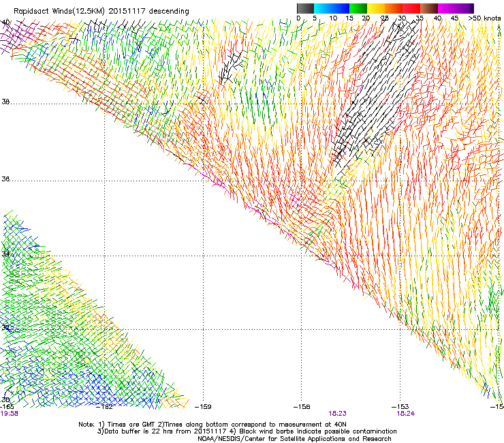Click the purple time stamp '18:23'

pyautogui.click(x=337, y=414)
